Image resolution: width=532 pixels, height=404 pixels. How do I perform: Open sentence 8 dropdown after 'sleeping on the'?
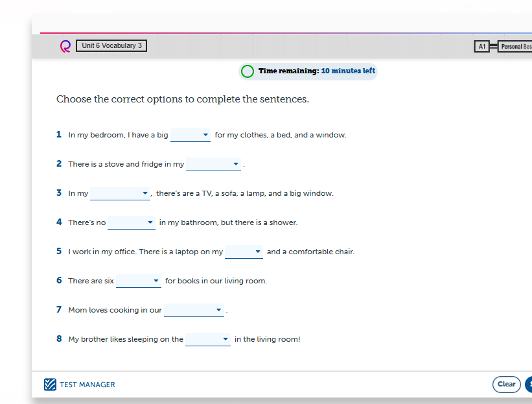tap(207, 340)
